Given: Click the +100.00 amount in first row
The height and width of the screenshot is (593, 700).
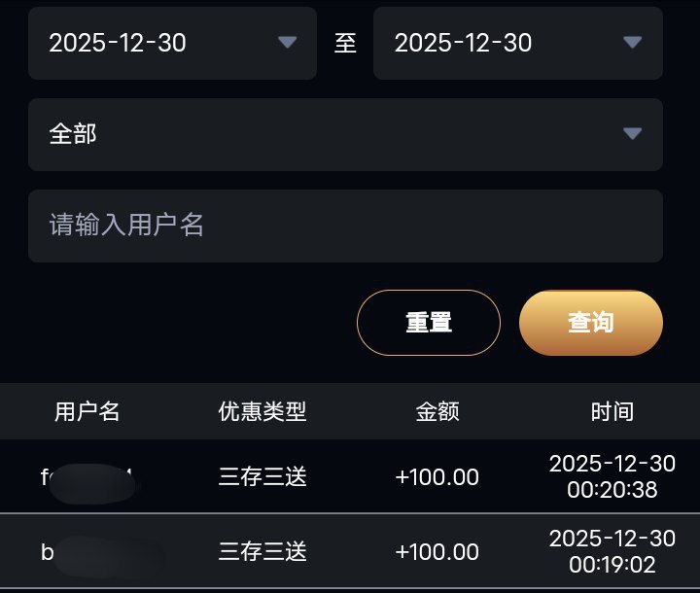Looking at the screenshot, I should [x=437, y=476].
